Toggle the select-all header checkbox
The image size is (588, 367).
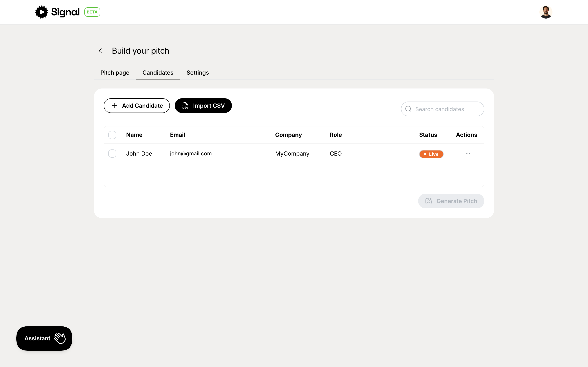pyautogui.click(x=112, y=135)
